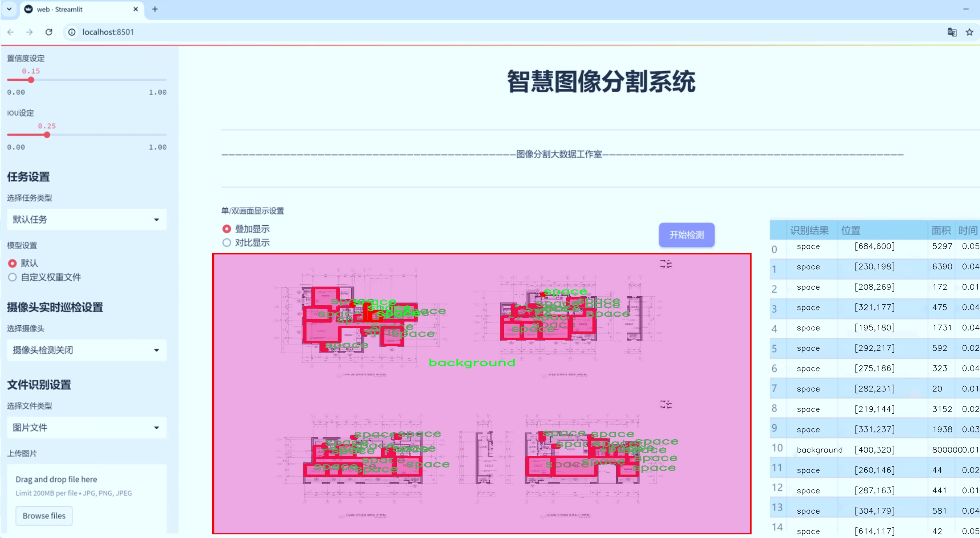Open the 图片文件 file type dropdown
980x538 pixels.
tap(87, 427)
